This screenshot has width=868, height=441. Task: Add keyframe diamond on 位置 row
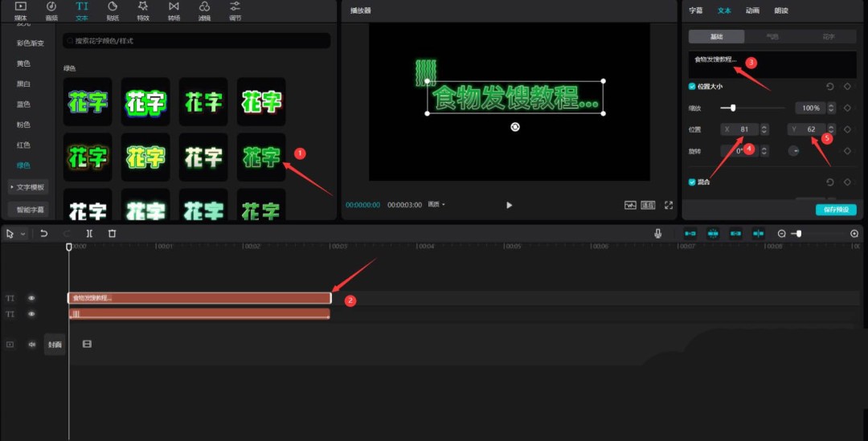click(x=847, y=129)
